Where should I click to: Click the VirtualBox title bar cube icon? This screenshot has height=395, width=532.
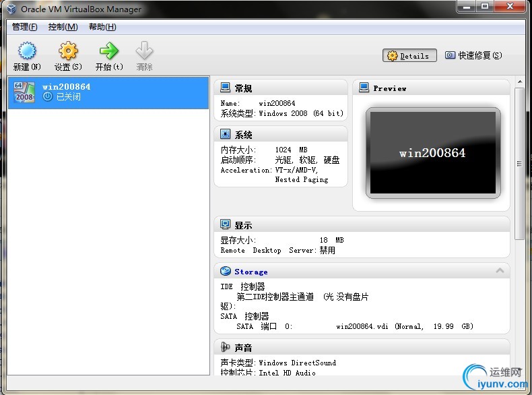coord(11,9)
